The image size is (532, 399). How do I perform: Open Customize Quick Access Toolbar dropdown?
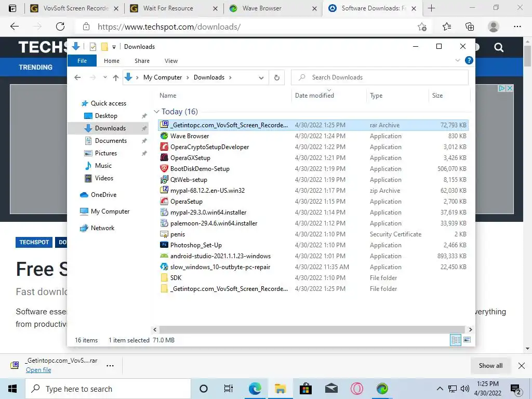point(114,47)
